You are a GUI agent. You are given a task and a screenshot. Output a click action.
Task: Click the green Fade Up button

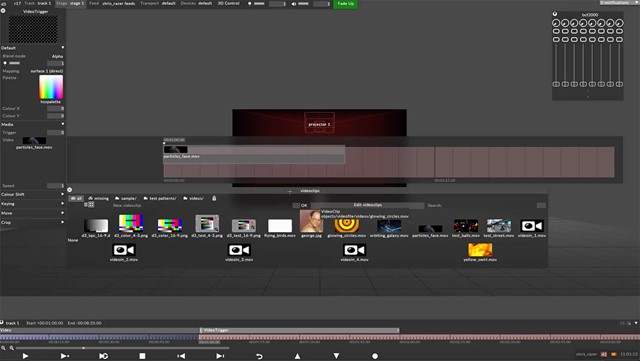[345, 4]
